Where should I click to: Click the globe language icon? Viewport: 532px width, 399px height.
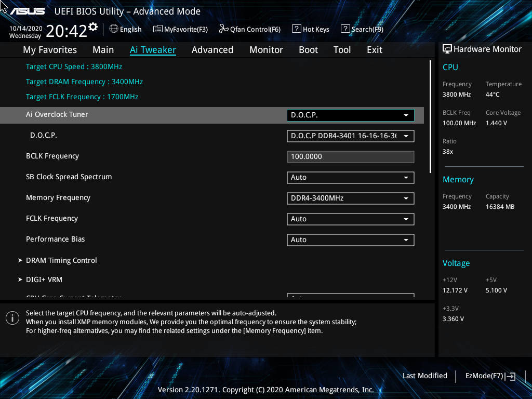(x=114, y=29)
